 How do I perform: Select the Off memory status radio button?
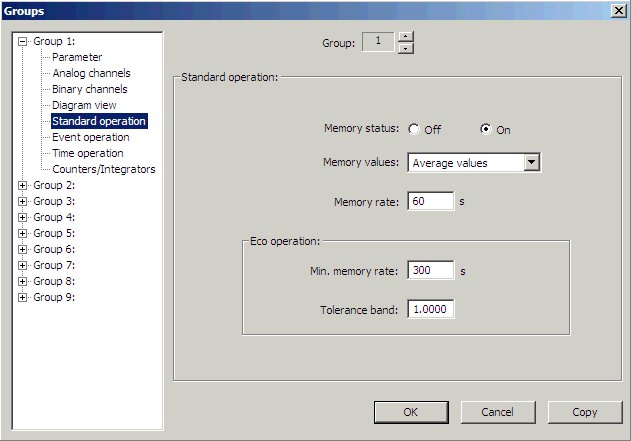pos(413,130)
